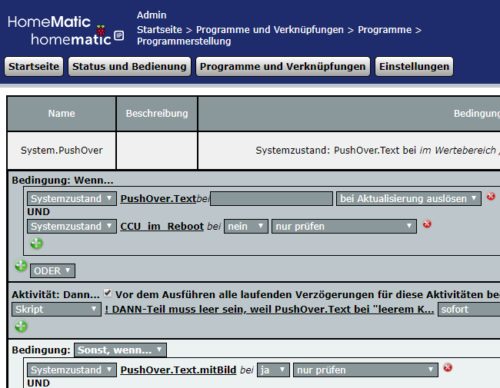Delete the CCU_im_Reboot condition row

pyautogui.click(x=427, y=224)
